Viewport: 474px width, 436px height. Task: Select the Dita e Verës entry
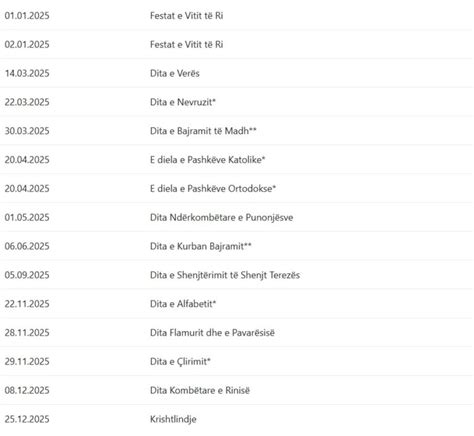click(175, 73)
